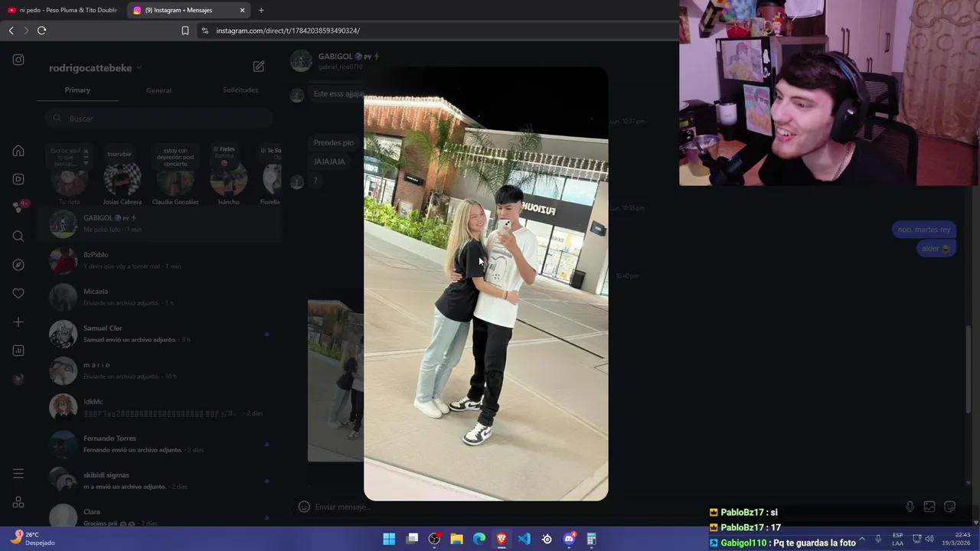Open 'Tu nota' note bubble

pyautogui.click(x=69, y=175)
